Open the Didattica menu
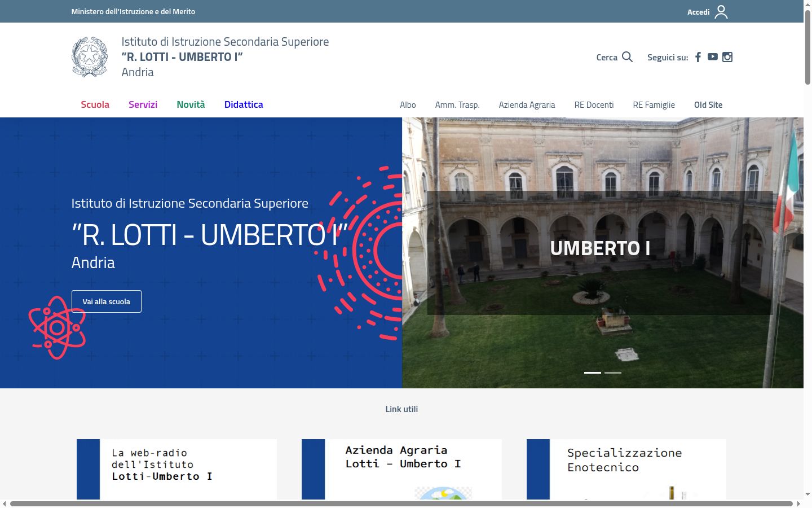This screenshot has height=508, width=812. 244,104
